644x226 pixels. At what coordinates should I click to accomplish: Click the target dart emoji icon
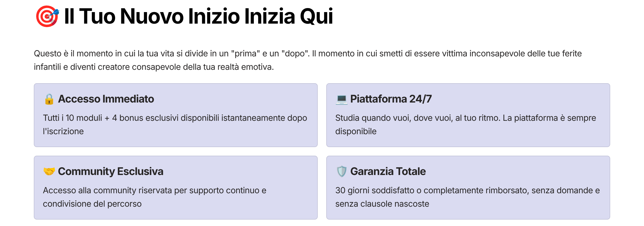[47, 16]
